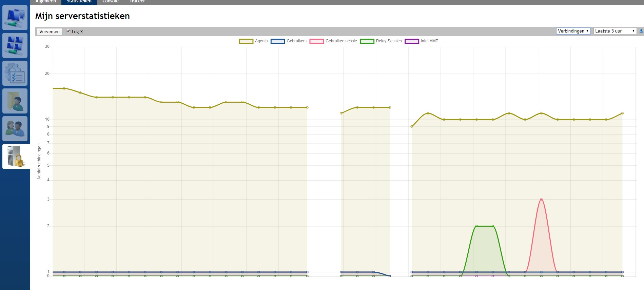
Task: Click the Gebruikerssessie legend label
Action: pos(341,41)
